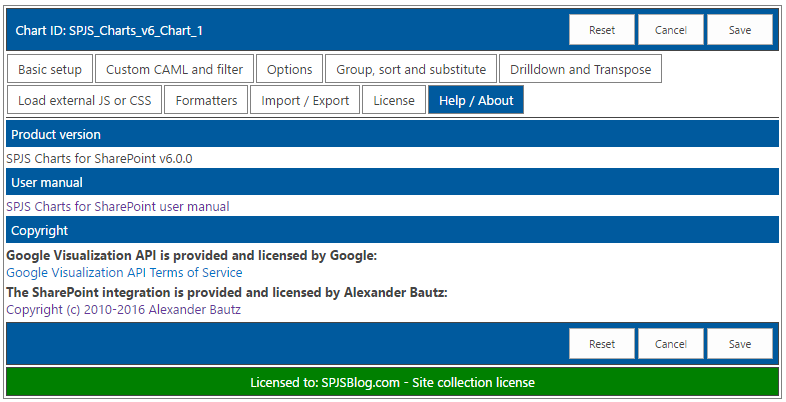Click the bottom Cancel button
Viewport: 786px width, 402px height.
point(671,344)
